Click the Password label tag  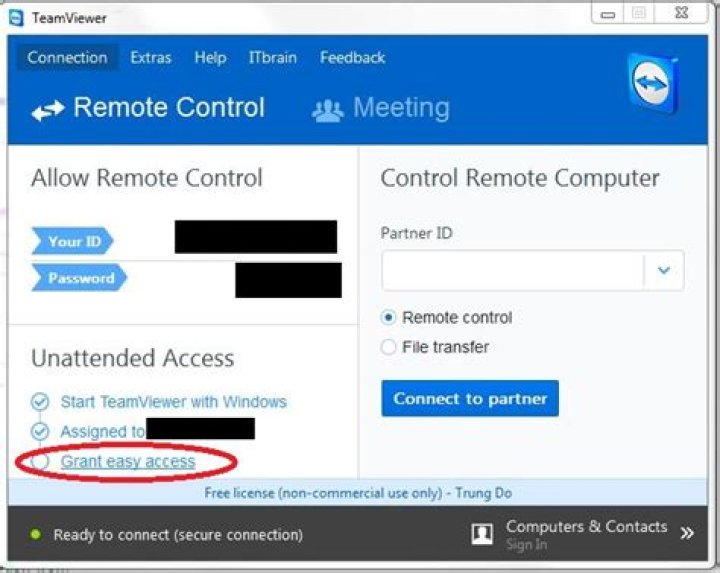click(79, 278)
